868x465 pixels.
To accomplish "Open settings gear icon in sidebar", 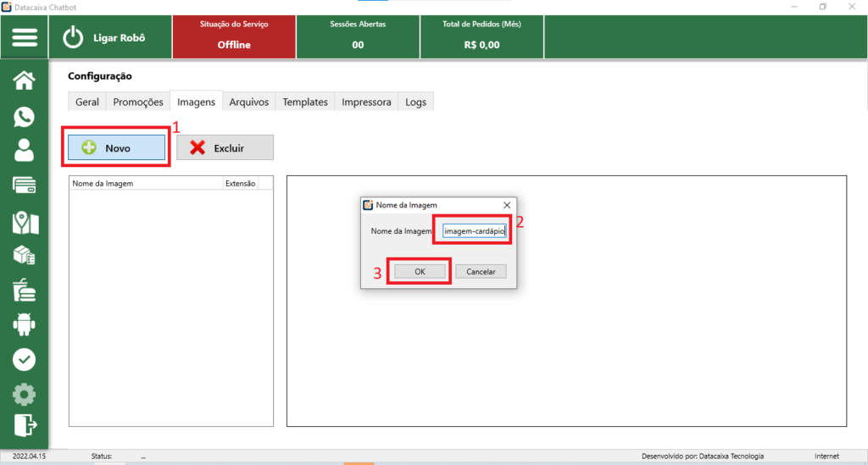I will point(25,394).
